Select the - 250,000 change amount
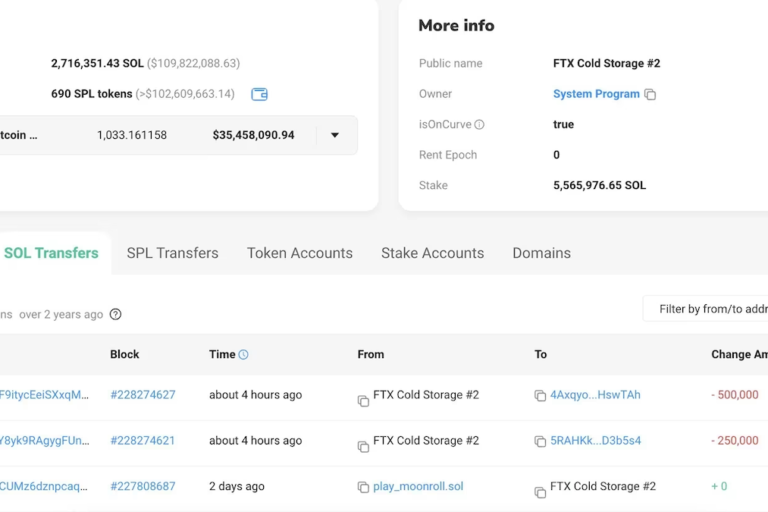768x512 pixels. point(735,440)
